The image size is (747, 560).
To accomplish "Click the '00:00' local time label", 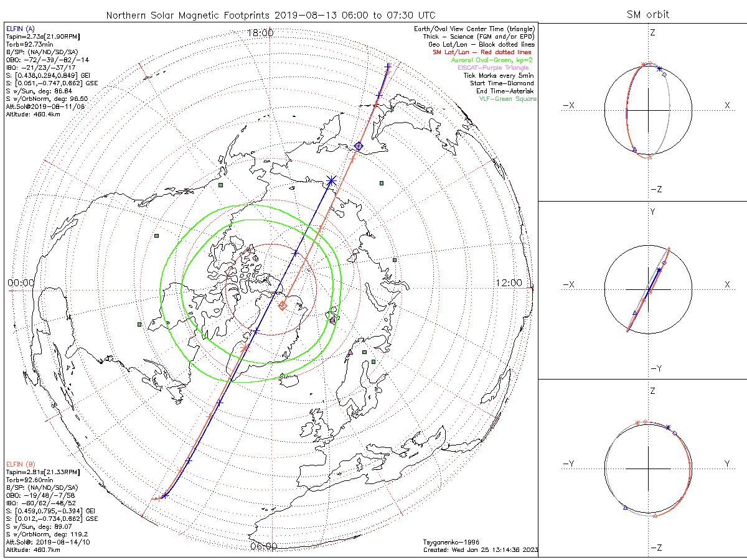I will click(21, 282).
